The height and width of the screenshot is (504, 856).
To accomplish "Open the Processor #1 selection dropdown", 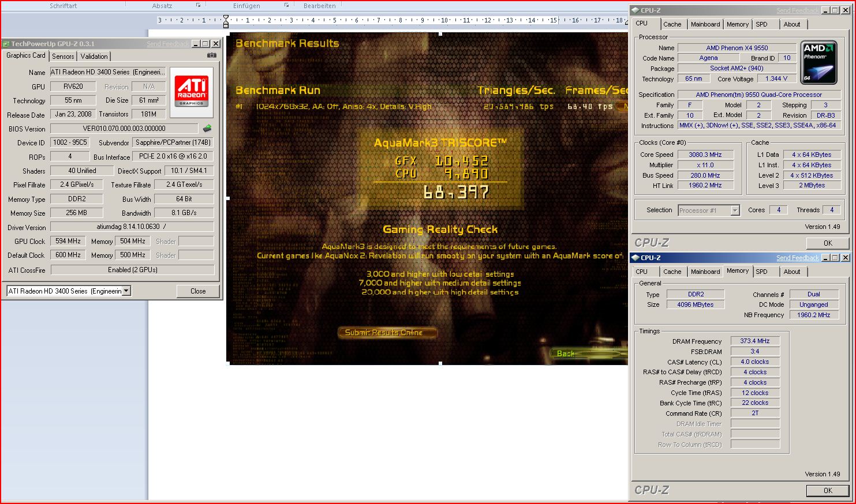I will coord(735,210).
